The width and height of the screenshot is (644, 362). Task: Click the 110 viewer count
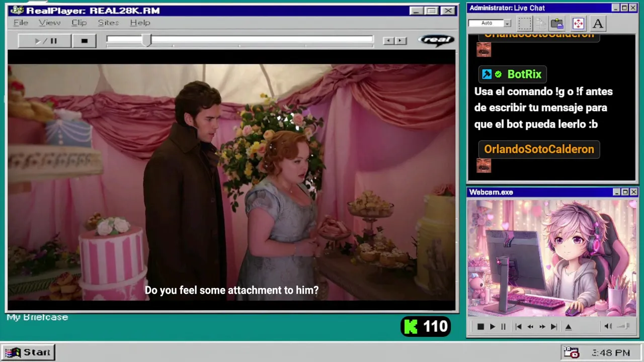[x=435, y=327]
